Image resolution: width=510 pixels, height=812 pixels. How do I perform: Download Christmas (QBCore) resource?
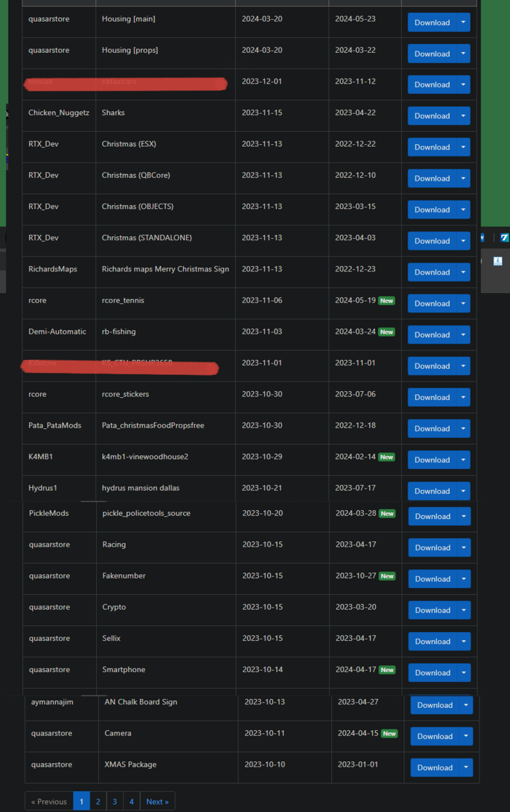432,178
